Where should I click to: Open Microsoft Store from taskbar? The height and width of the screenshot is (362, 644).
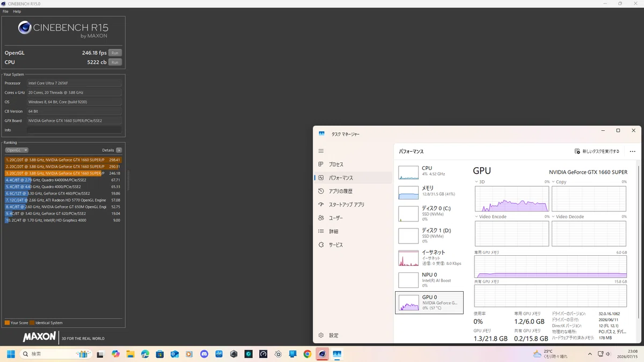point(160,354)
